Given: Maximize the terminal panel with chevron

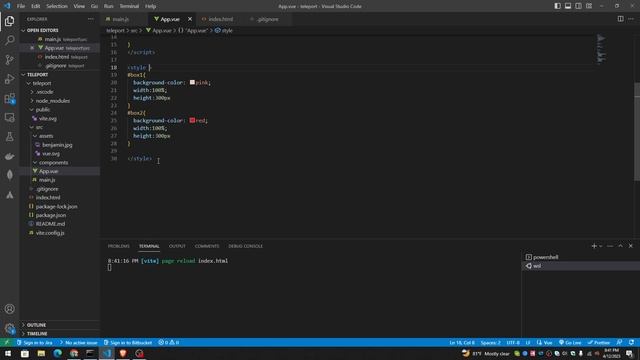Looking at the screenshot, I should click(x=620, y=246).
